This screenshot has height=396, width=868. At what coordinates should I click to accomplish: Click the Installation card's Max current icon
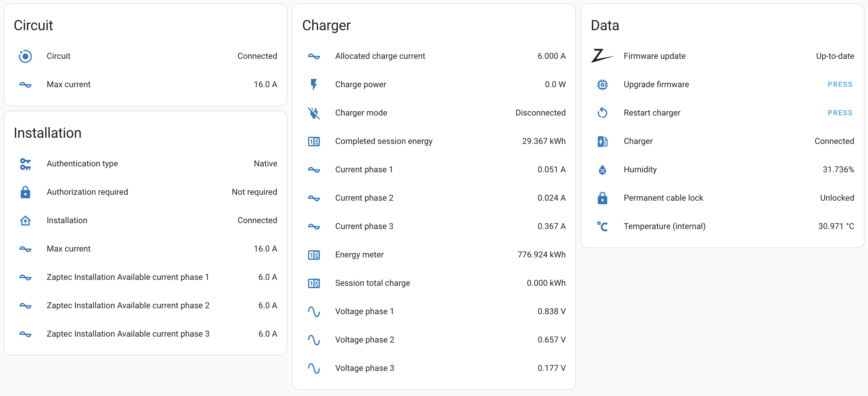click(25, 249)
